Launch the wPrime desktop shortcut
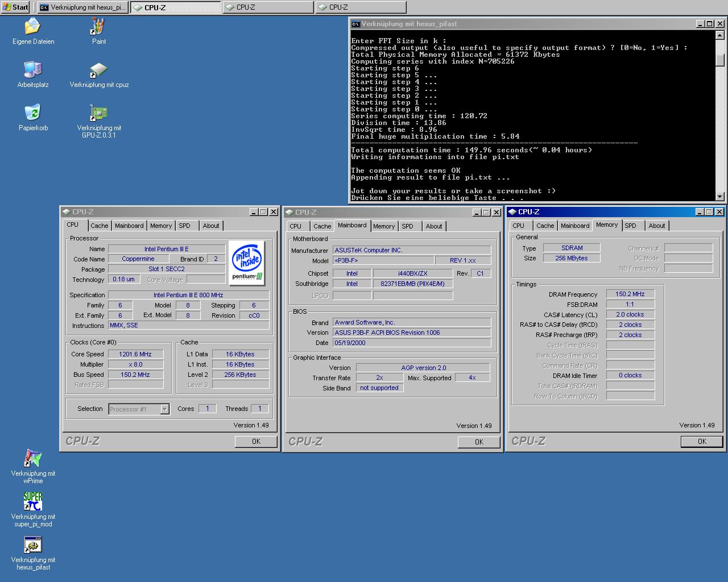This screenshot has height=582, width=728. coord(33,458)
